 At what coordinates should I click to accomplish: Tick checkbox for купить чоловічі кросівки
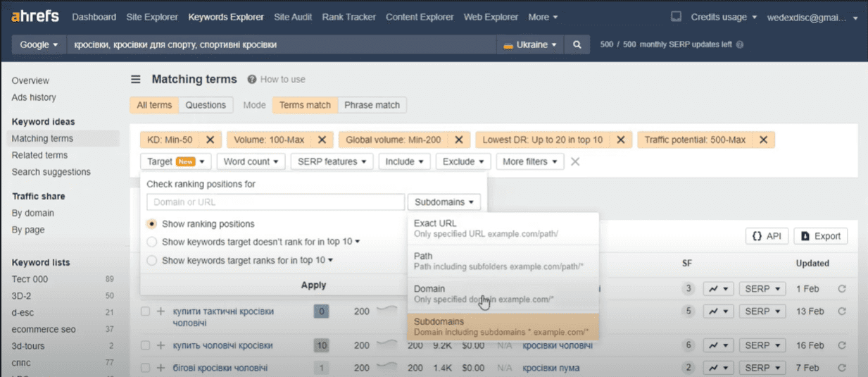click(145, 346)
